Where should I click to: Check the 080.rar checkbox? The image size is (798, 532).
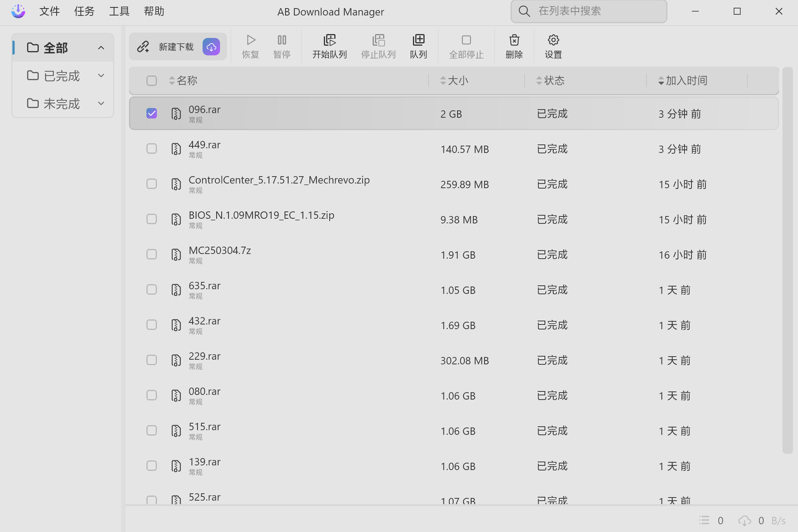151,395
